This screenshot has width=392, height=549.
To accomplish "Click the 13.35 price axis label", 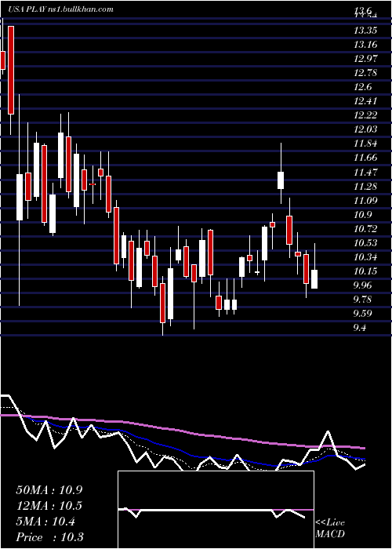I will click(x=365, y=31).
